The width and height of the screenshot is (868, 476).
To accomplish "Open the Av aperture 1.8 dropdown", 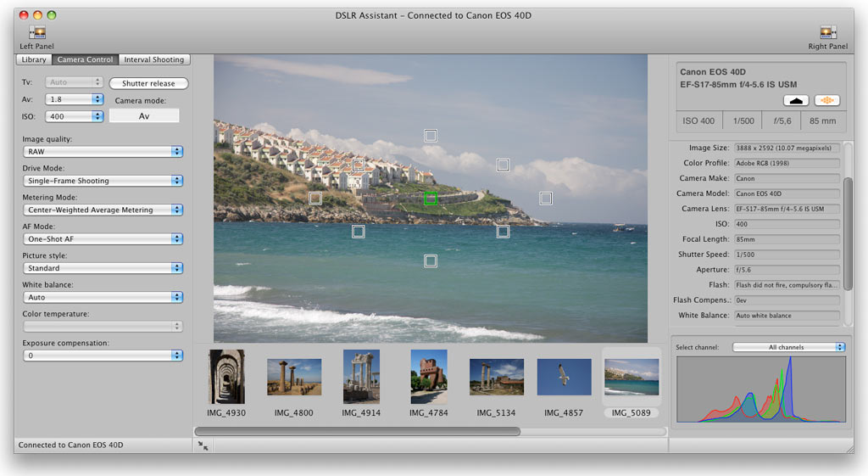I will [x=75, y=99].
